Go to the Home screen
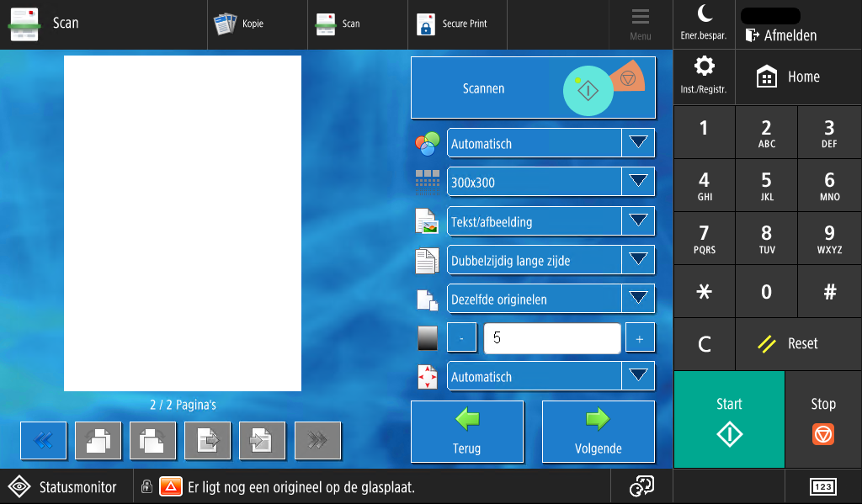This screenshot has height=504, width=862. click(x=798, y=77)
